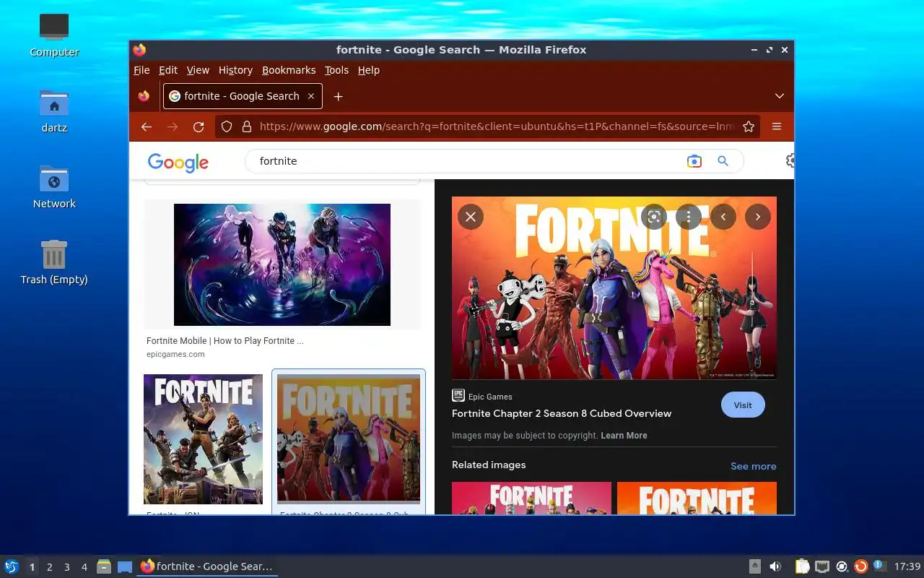924x578 pixels.
Task: Open the software update tray icon
Action: pyautogui.click(x=860, y=566)
